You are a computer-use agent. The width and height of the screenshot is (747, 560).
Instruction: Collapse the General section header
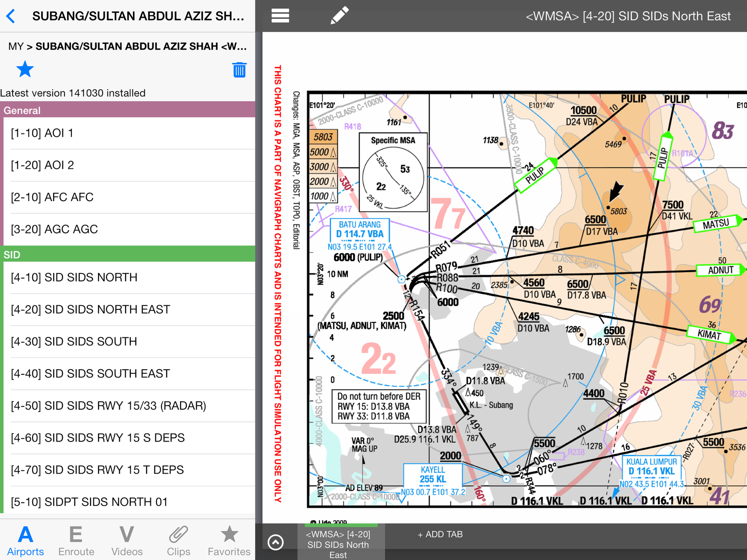[x=127, y=110]
